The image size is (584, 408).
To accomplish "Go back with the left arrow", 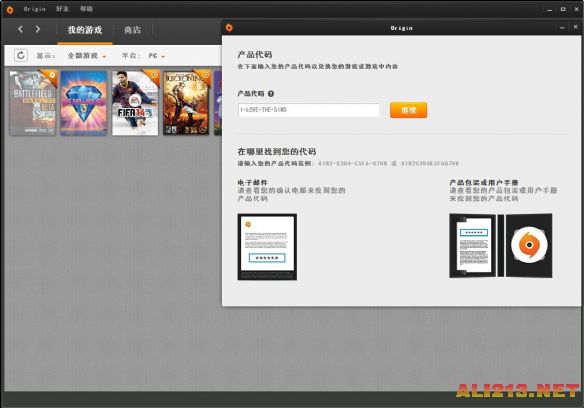I will click(x=21, y=29).
